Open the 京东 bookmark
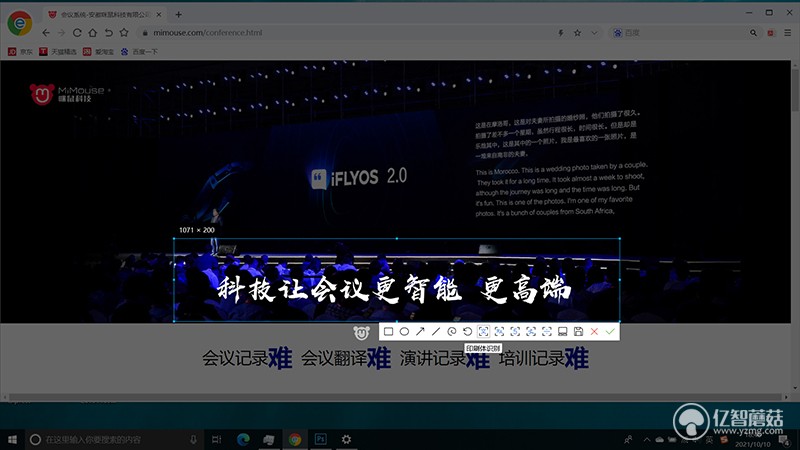The image size is (800, 450). tap(20, 52)
